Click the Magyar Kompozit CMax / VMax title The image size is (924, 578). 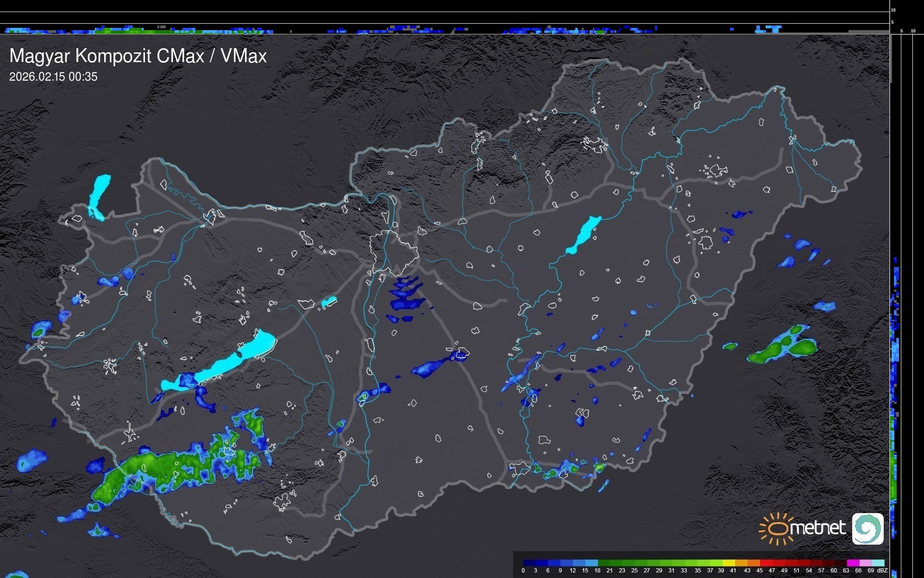(x=138, y=56)
